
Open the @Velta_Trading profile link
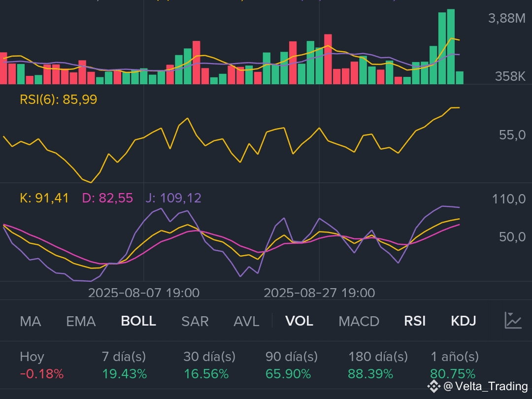485,386
